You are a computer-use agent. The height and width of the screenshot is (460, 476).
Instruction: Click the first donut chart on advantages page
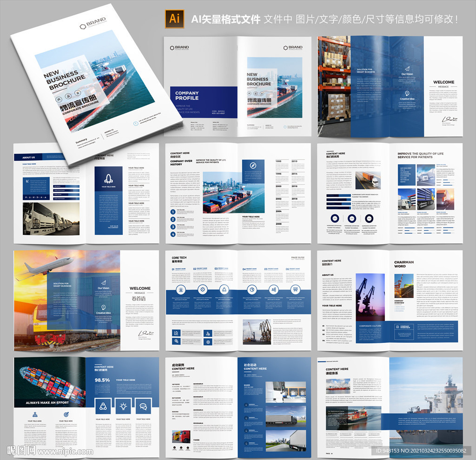pyautogui.click(x=335, y=218)
